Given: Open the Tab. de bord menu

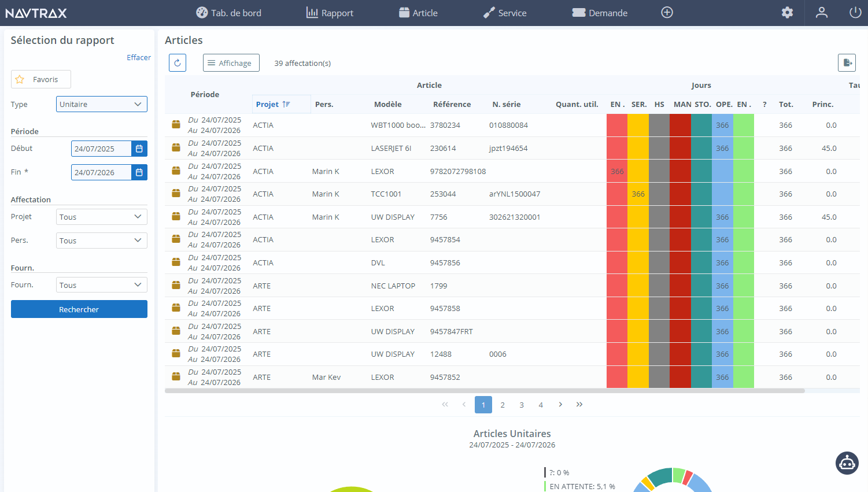Looking at the screenshot, I should [x=229, y=13].
